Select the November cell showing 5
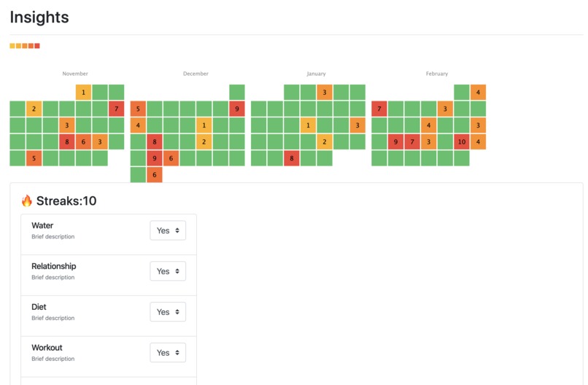This screenshot has height=385, width=588. [x=34, y=158]
